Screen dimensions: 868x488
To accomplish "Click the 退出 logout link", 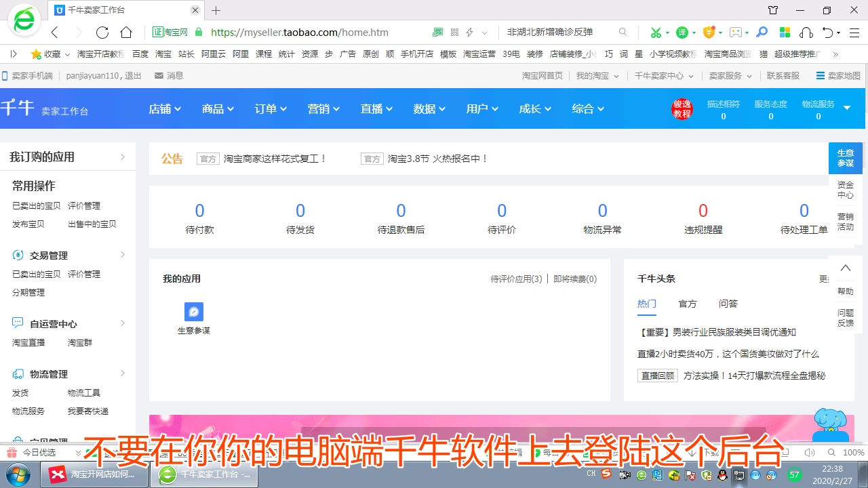I will (133, 76).
